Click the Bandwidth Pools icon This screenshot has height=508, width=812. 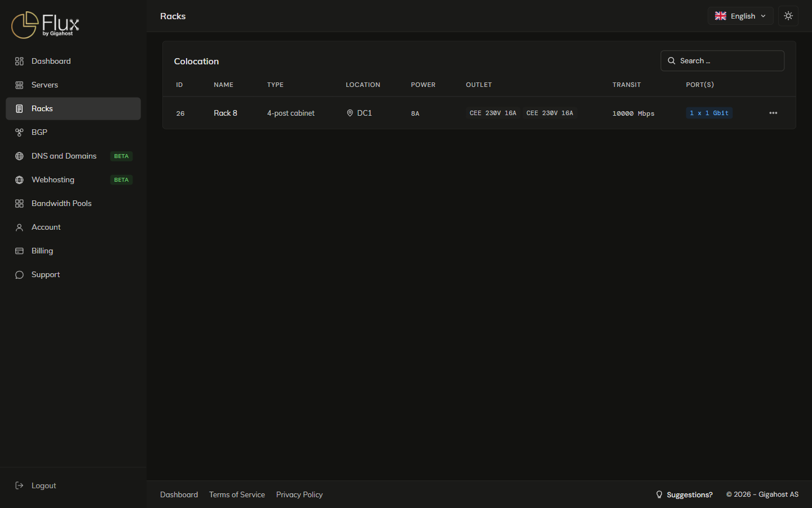[x=19, y=204]
